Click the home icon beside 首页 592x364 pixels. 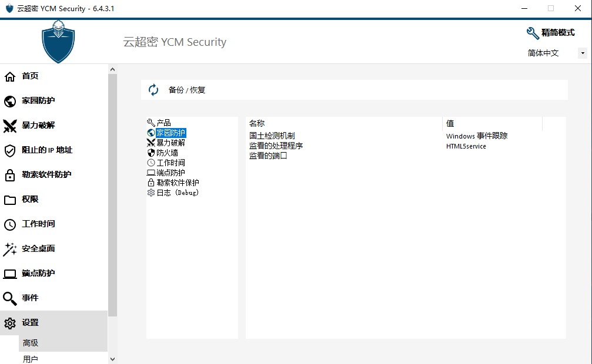pyautogui.click(x=10, y=76)
